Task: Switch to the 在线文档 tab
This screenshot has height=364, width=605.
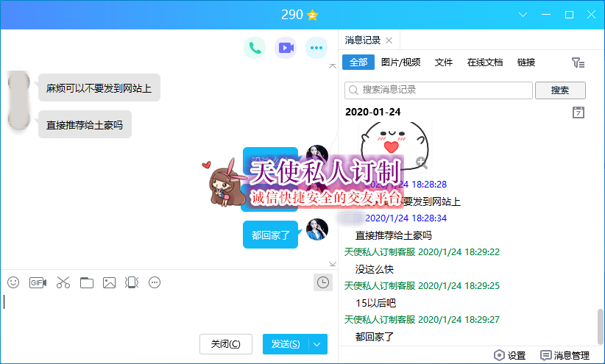Action: tap(485, 63)
